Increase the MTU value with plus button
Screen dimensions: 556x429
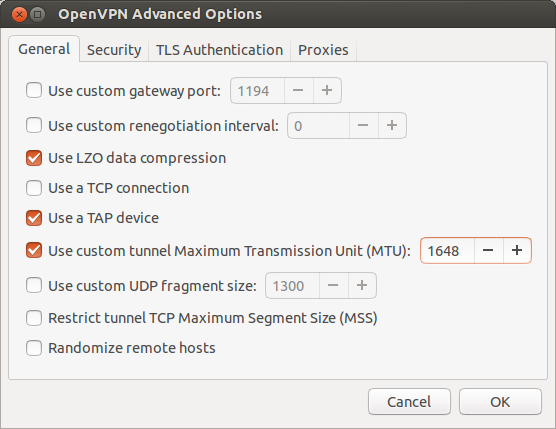(517, 250)
